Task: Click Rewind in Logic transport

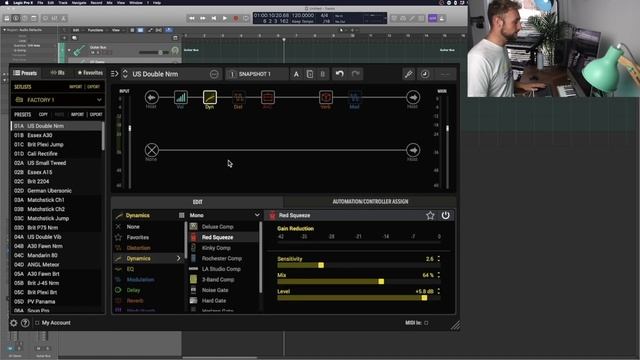Action: 191,18
